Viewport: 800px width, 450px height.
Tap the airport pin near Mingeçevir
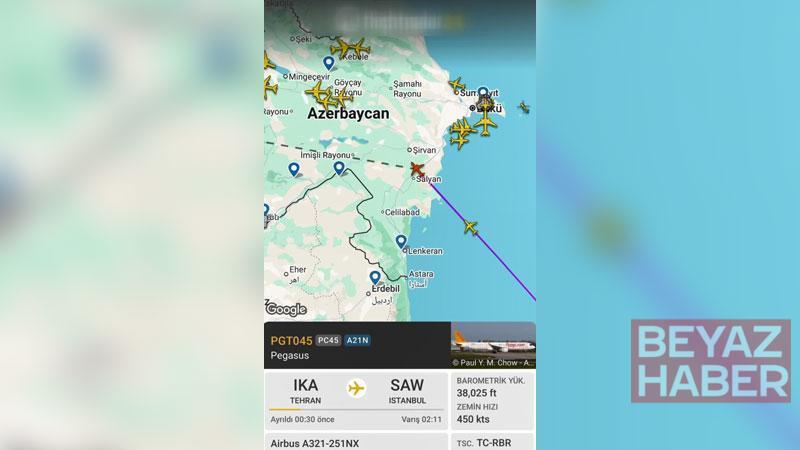coord(329,63)
